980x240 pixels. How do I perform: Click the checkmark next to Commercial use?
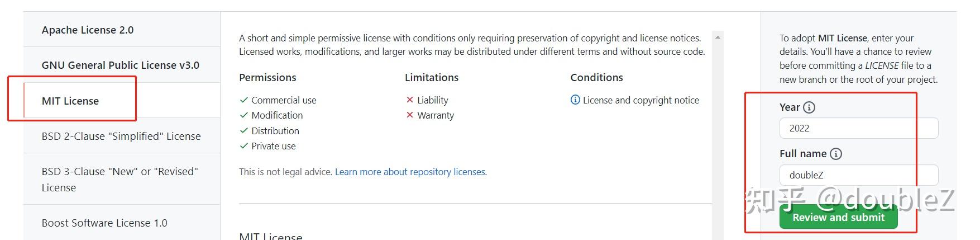point(243,100)
